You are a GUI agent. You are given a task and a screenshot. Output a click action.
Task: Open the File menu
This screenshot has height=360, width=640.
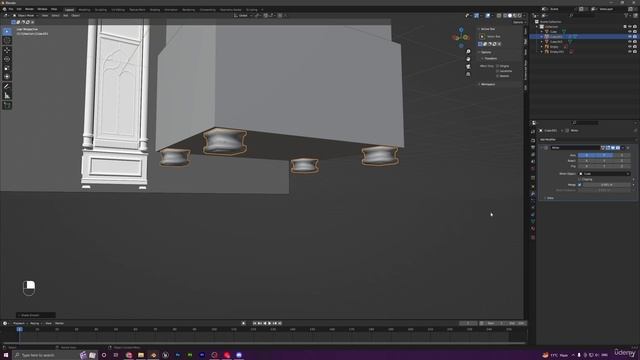click(11, 9)
